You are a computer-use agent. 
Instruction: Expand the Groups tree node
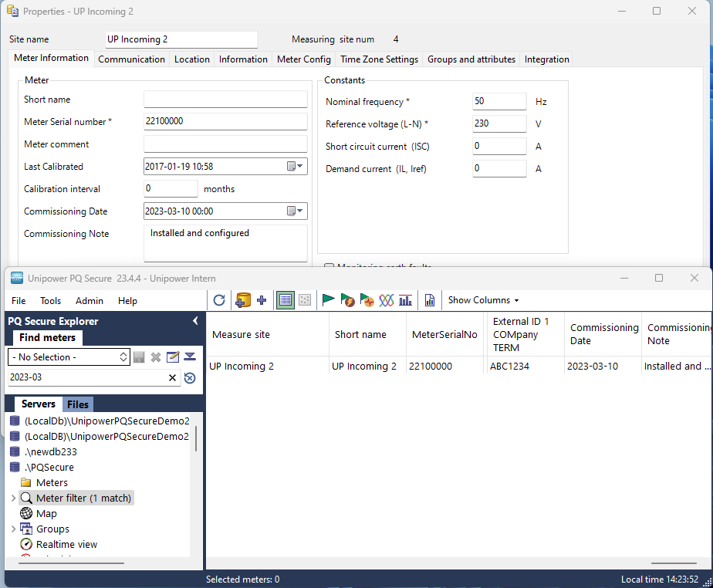[x=13, y=529]
